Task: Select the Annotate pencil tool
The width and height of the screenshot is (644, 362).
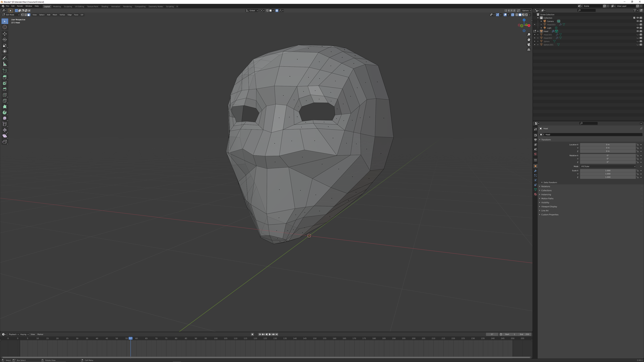Action: pyautogui.click(x=5, y=58)
